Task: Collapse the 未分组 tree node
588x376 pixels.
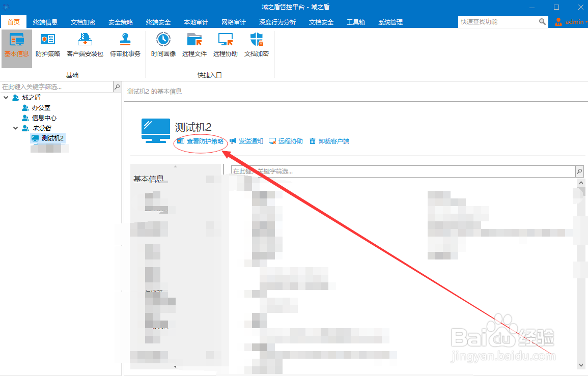Action: [15, 128]
